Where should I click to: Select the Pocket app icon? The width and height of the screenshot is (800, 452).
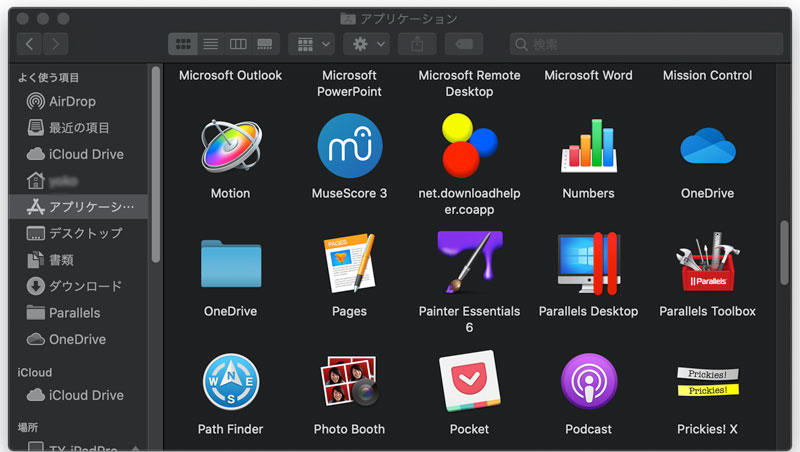(469, 381)
